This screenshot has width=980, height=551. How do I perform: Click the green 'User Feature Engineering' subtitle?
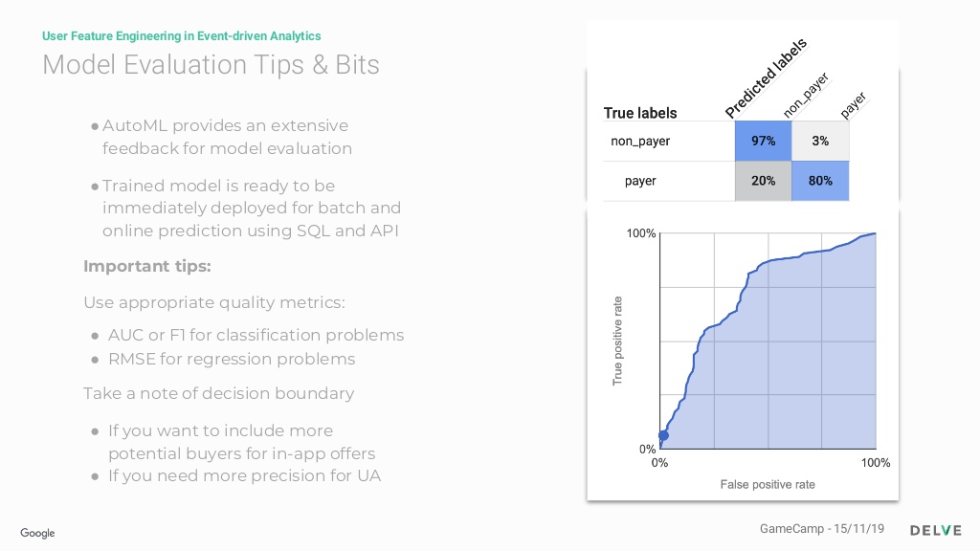coord(181,36)
